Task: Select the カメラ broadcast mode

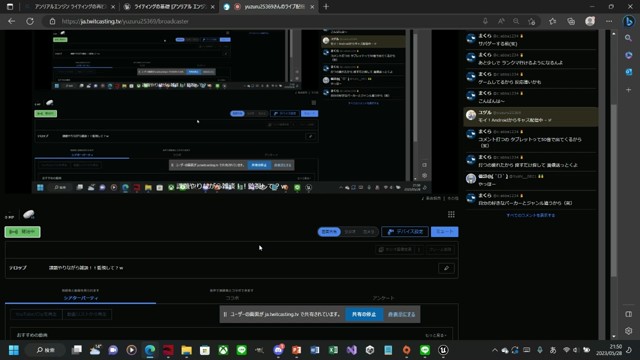Action: tap(368, 232)
